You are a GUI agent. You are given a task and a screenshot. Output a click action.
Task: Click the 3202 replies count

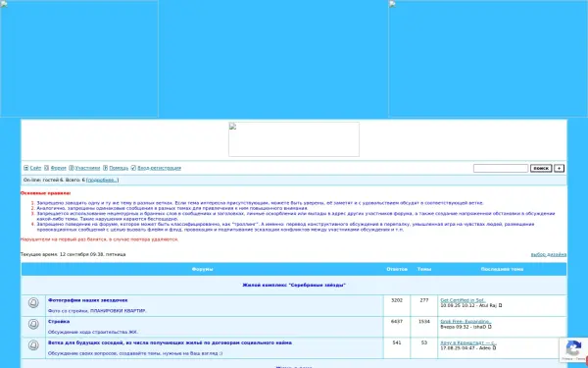[397, 300]
